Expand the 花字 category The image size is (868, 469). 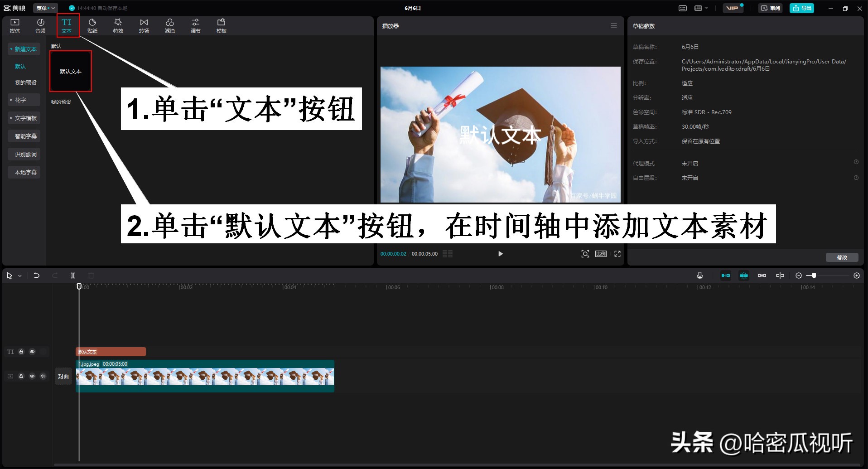click(x=24, y=100)
